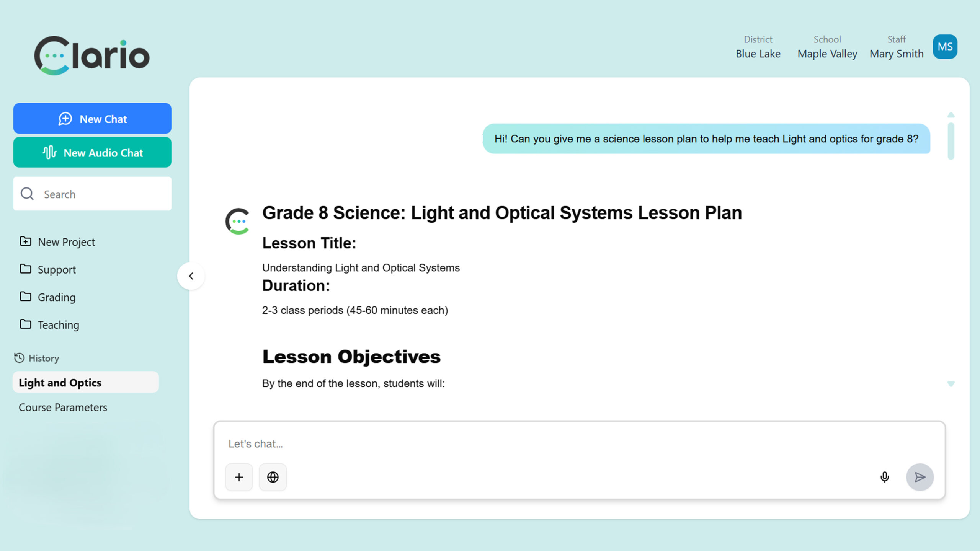This screenshot has width=980, height=551.
Task: Collapse the sidebar with chevron button
Action: coord(191,276)
